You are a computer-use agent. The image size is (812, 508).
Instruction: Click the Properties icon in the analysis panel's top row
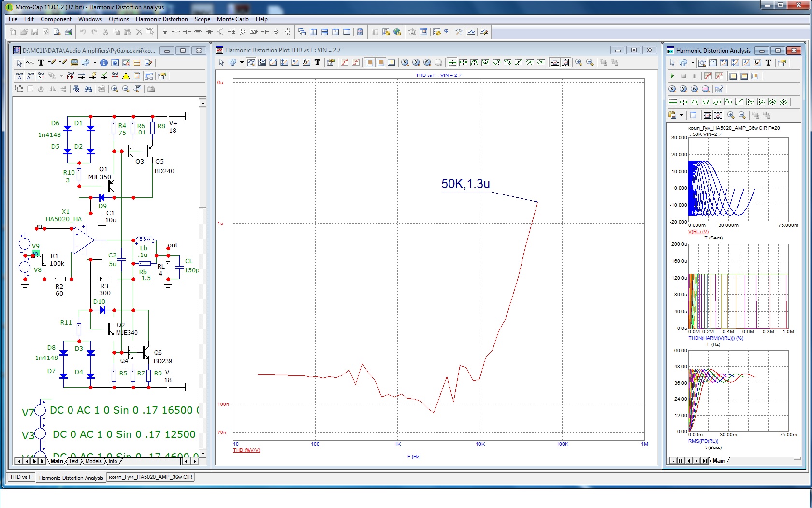782,63
